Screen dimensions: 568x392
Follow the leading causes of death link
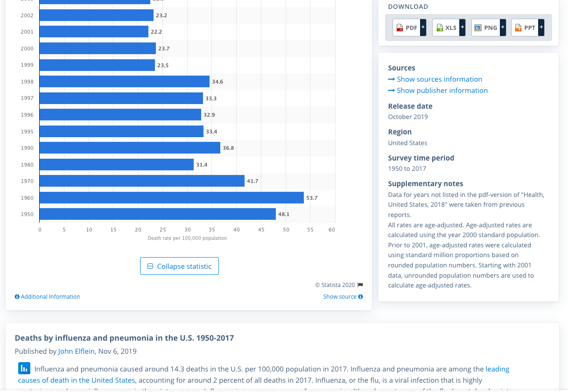(497, 369)
